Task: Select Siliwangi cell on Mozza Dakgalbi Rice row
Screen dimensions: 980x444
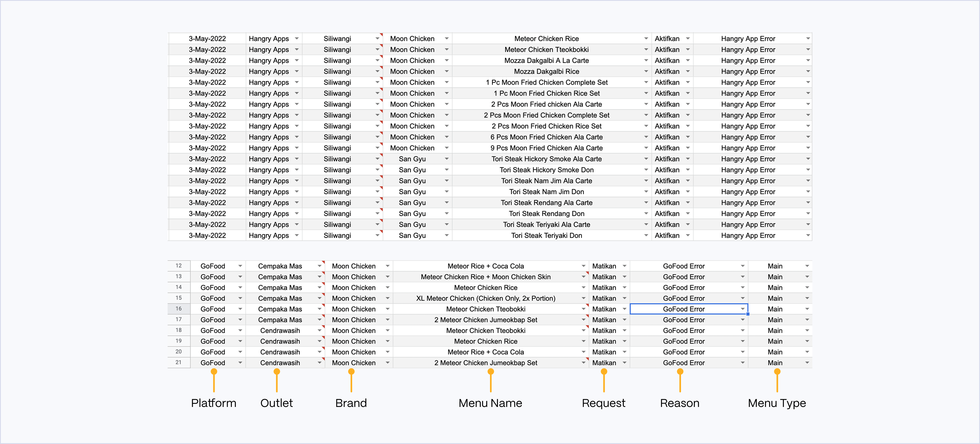Action: point(343,71)
